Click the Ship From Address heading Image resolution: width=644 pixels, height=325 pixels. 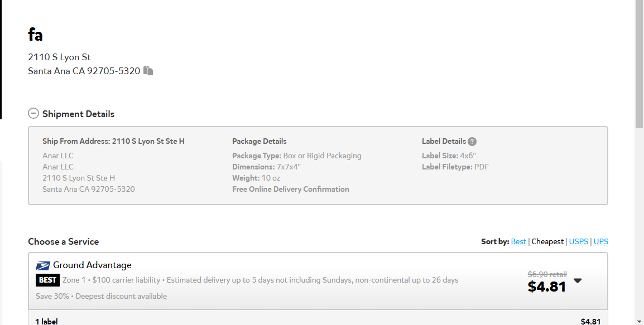(x=113, y=141)
